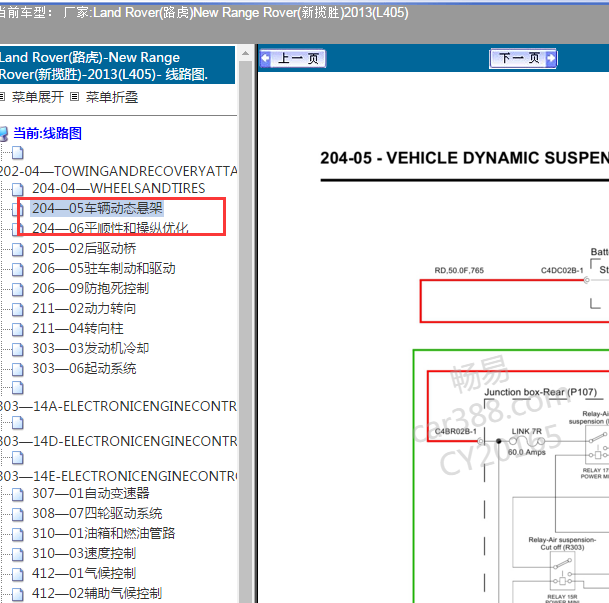Open 303—03发动机冷却 diagram
This screenshot has height=603, width=609.
[90, 348]
